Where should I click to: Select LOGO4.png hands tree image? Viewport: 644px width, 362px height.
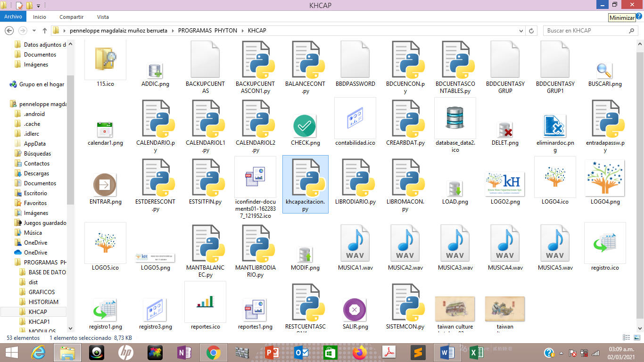(605, 178)
